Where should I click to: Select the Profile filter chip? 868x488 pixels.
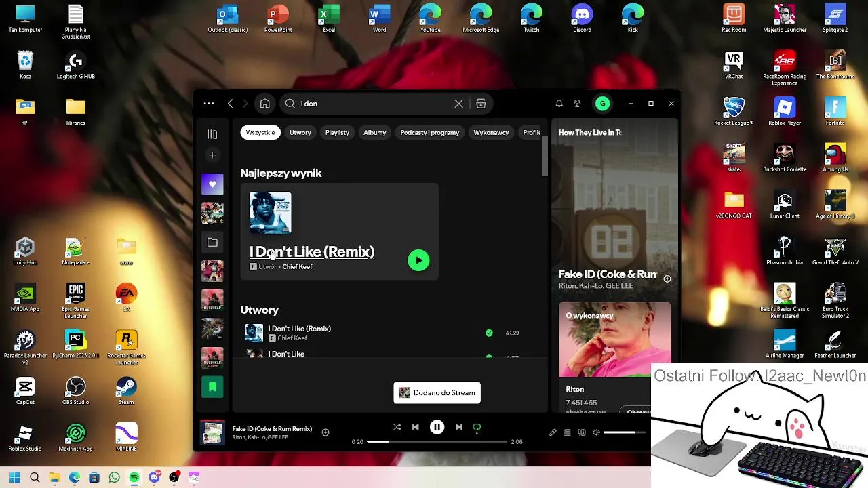pyautogui.click(x=531, y=133)
